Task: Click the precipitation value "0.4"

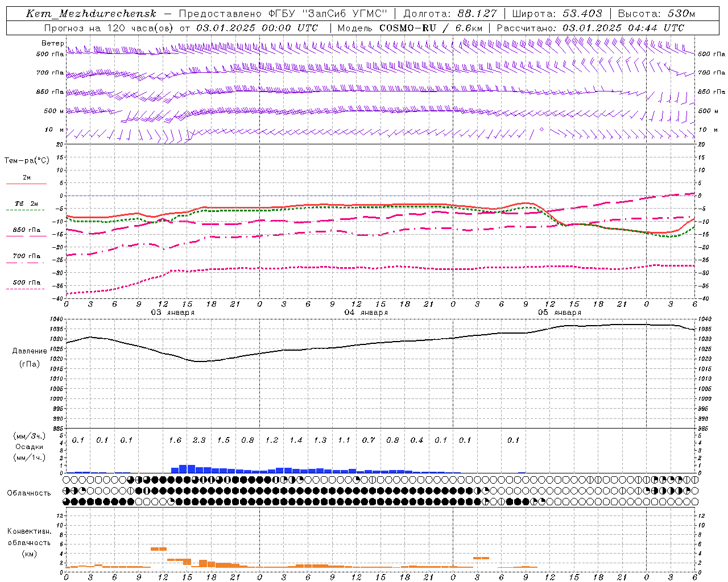Action: click(417, 440)
